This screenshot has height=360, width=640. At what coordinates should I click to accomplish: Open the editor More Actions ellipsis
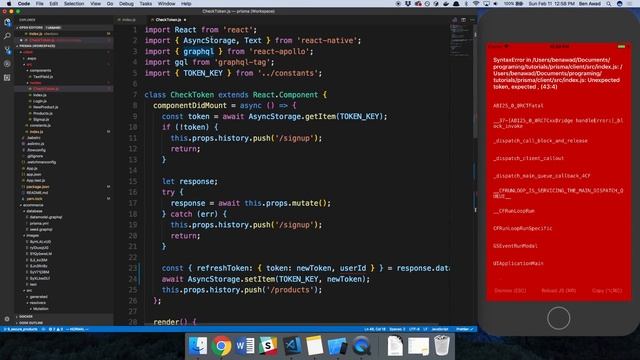coord(472,20)
